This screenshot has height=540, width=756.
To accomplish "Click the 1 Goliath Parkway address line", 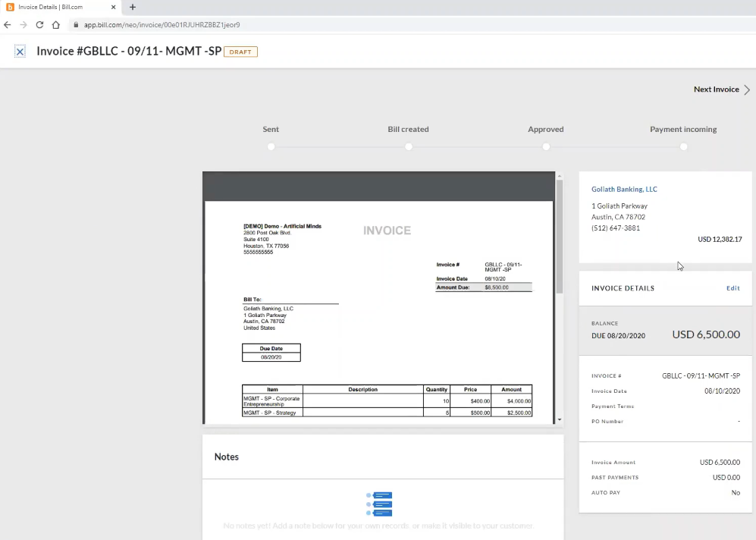I will click(619, 206).
